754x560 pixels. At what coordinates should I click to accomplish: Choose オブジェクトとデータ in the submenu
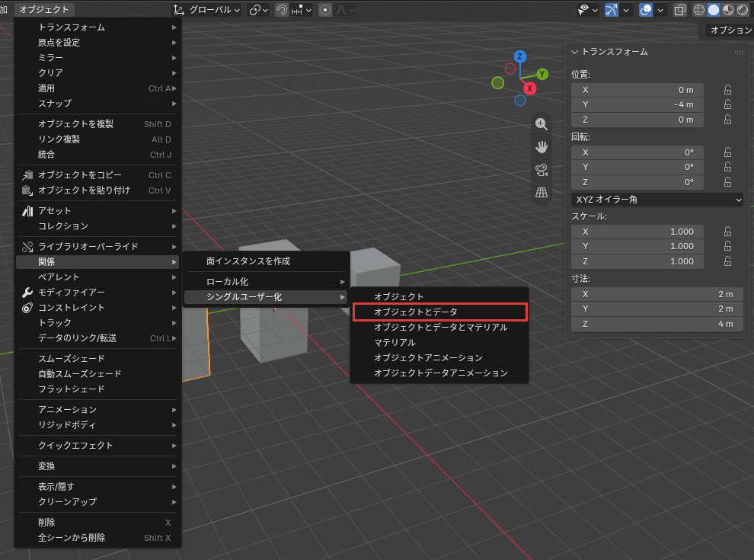pos(440,312)
